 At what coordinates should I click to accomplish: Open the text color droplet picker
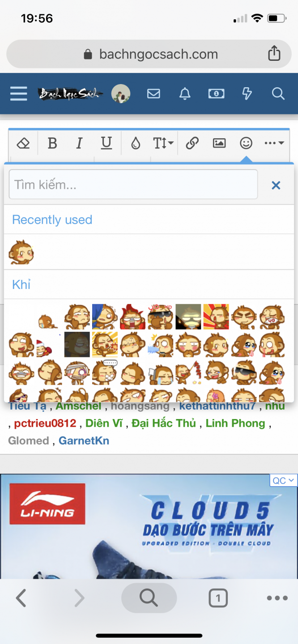(x=136, y=143)
